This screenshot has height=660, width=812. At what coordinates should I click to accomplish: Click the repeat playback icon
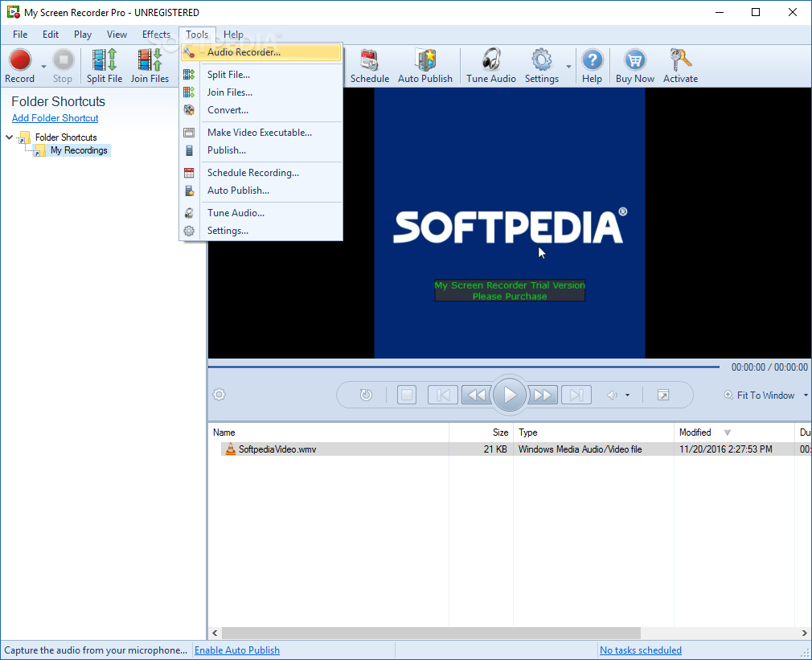[366, 395]
